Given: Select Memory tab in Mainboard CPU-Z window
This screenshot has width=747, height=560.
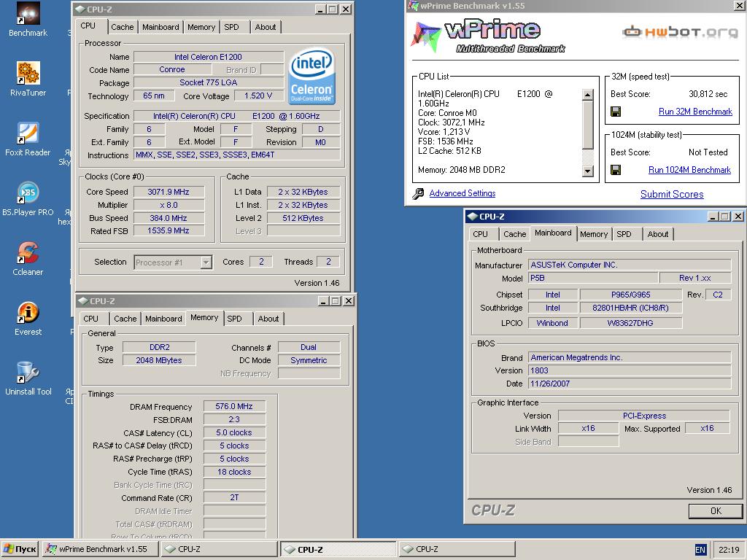Looking at the screenshot, I should point(594,234).
